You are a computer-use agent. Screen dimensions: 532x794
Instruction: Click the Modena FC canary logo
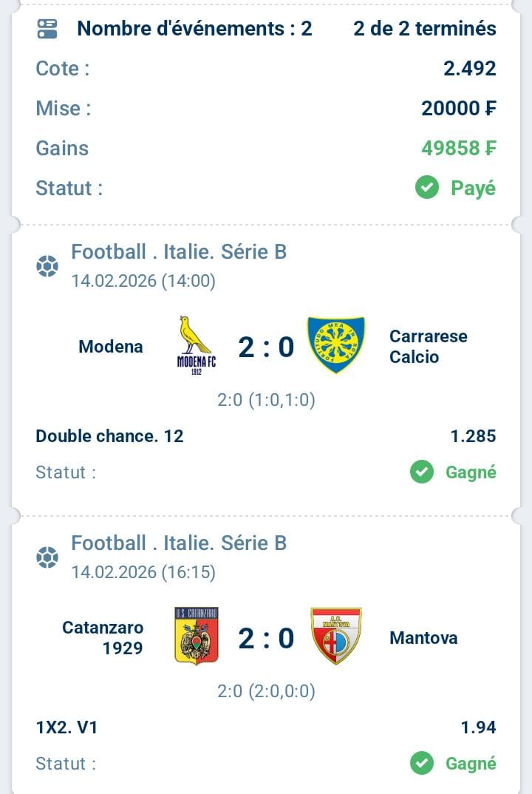194,345
